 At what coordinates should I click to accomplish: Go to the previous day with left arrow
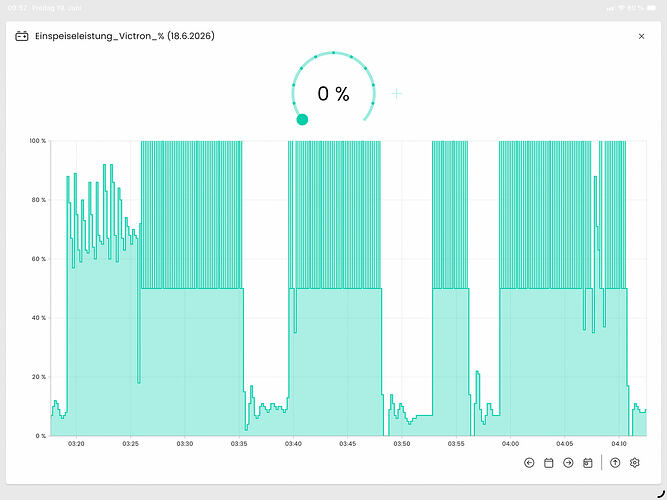click(x=529, y=463)
